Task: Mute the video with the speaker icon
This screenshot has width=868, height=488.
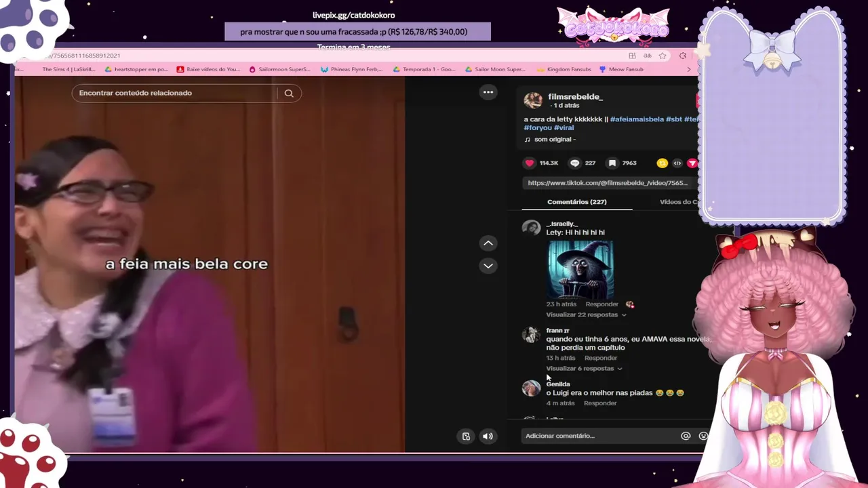Action: [488, 436]
